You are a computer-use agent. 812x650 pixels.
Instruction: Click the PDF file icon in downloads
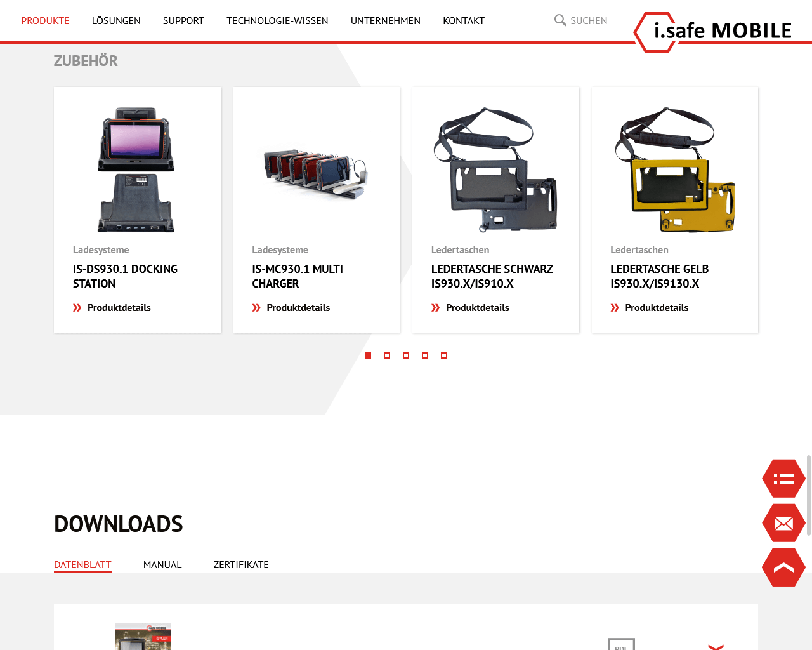pos(622,644)
